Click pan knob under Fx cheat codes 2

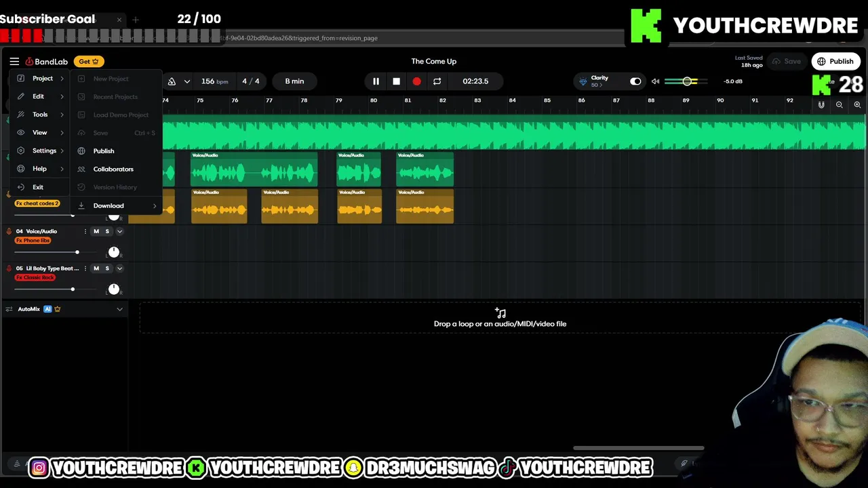tap(113, 216)
